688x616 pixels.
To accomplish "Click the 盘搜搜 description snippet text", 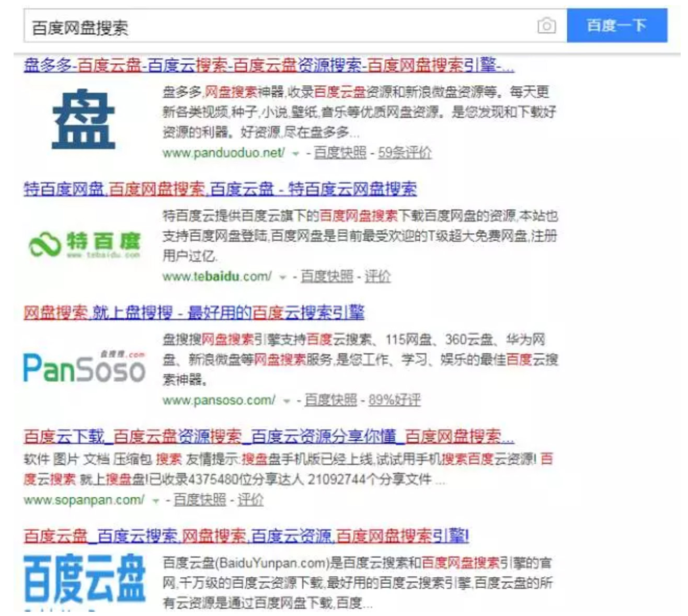I will 360,359.
